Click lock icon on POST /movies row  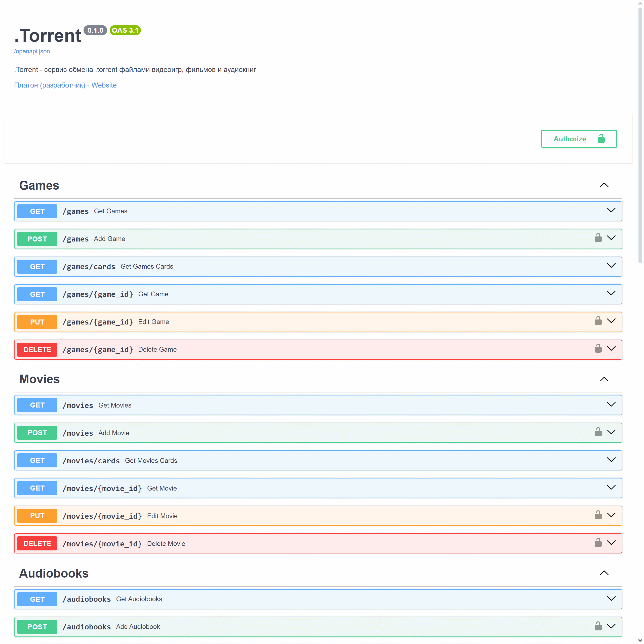598,432
